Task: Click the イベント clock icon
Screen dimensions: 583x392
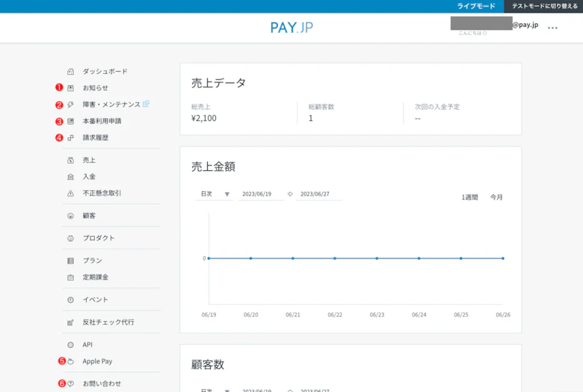Action: pos(70,300)
